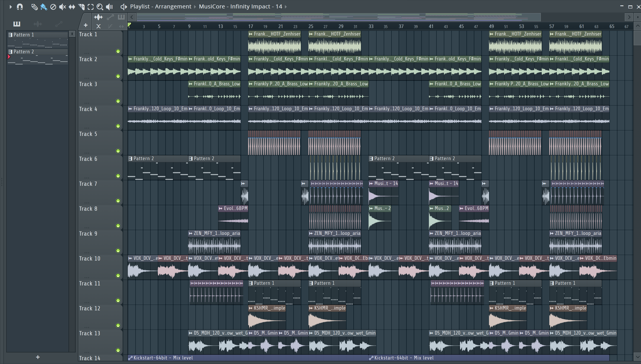Click the crossfade X icon in header
Image resolution: width=641 pixels, height=364 pixels.
point(99,26)
